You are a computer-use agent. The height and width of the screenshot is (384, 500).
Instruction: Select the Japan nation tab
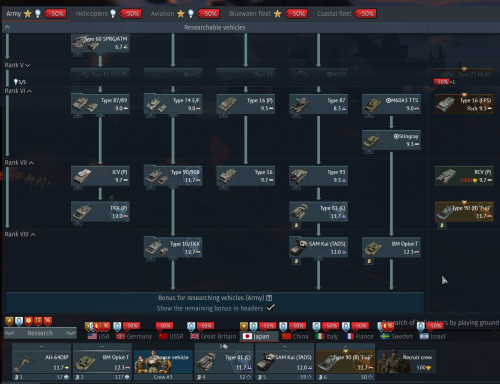pos(259,336)
